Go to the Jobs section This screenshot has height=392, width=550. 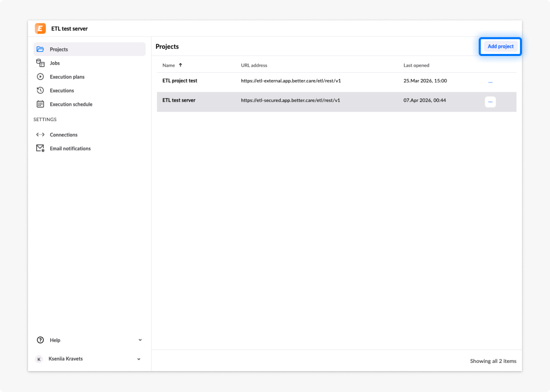point(90,63)
